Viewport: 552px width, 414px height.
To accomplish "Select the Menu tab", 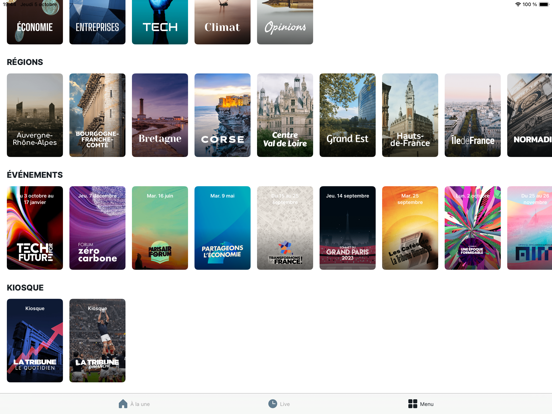I will tap(421, 404).
